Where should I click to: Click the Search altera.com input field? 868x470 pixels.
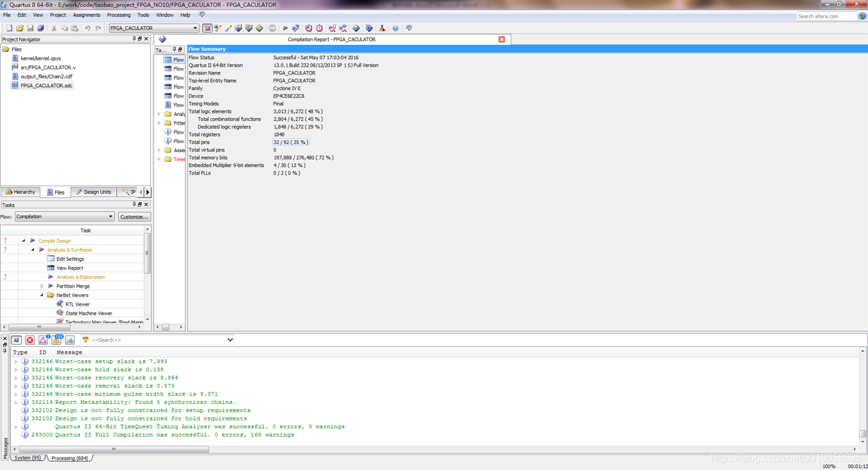tap(827, 16)
